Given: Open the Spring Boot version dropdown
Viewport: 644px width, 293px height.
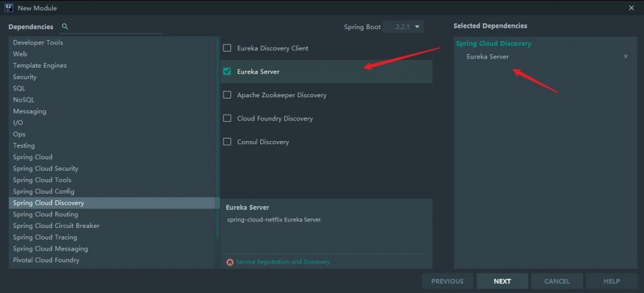Looking at the screenshot, I should 403,26.
